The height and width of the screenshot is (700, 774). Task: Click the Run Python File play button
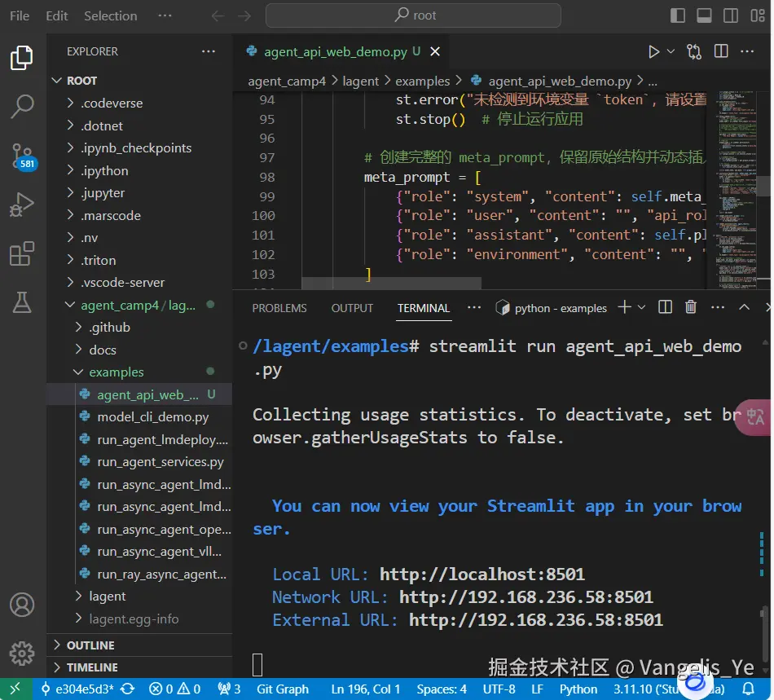653,52
